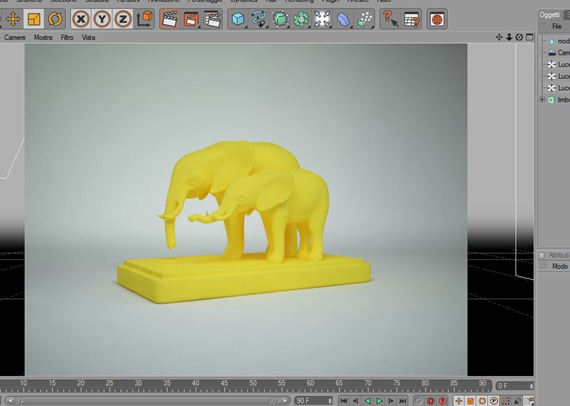Step back one frame
Viewport: 570px width, 406px height.
click(x=356, y=401)
